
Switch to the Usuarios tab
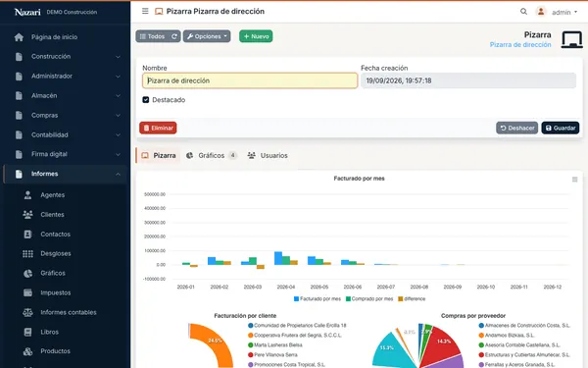tap(268, 155)
